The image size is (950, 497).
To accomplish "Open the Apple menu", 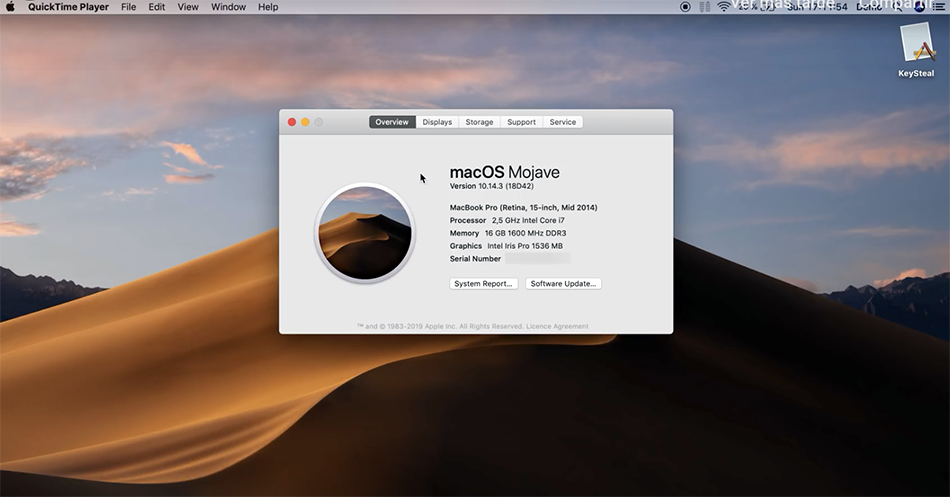I will tap(10, 7).
